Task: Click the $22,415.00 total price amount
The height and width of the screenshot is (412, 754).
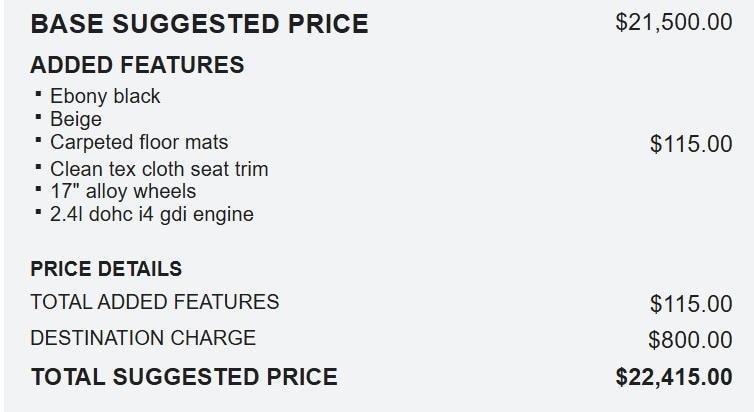Action: 674,377
